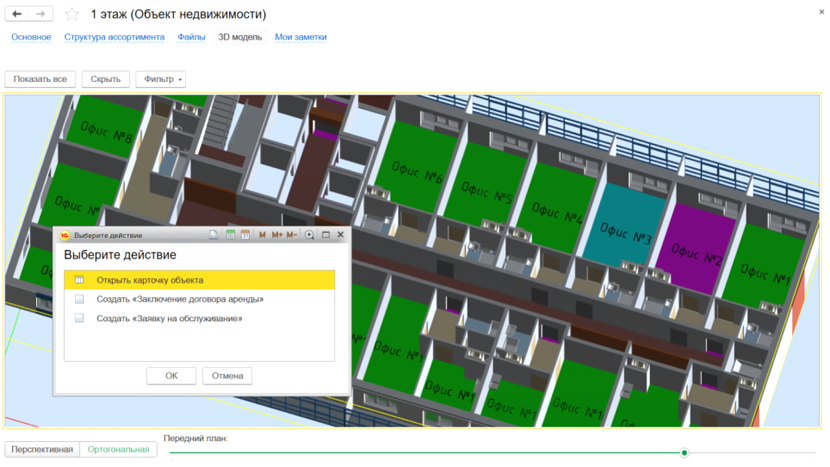Viewport: 830px width, 467px height.
Task: Click the zoom magnifier icon in the dialog
Action: [310, 235]
